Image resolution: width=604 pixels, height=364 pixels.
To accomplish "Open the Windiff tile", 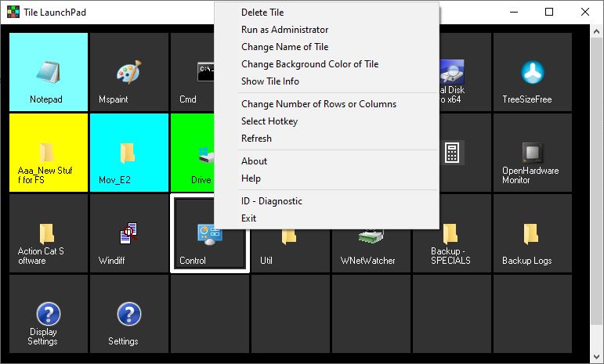I will (x=128, y=233).
